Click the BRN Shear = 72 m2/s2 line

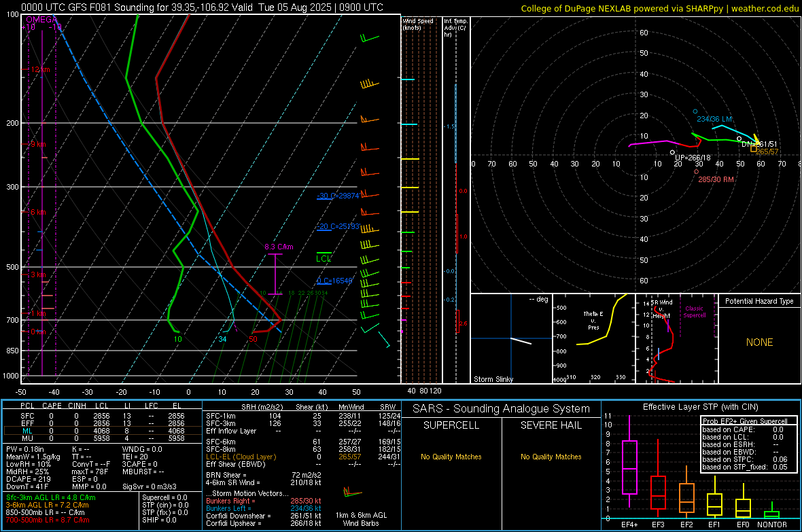[263, 475]
